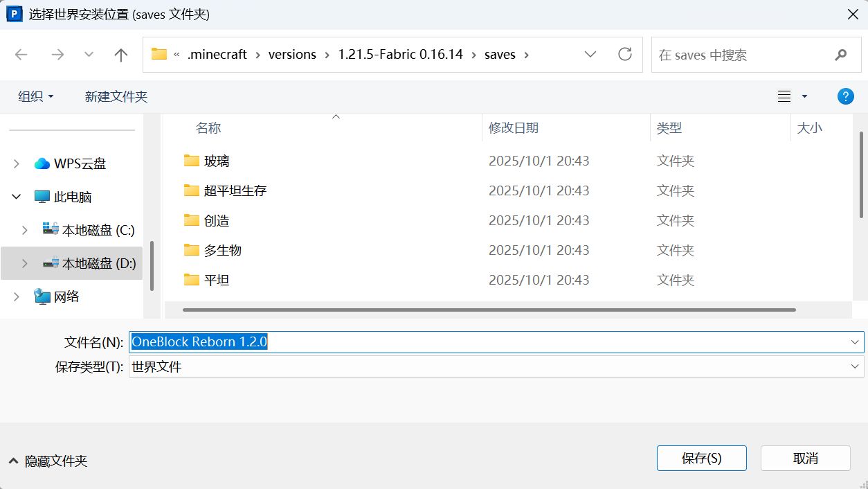Click the 取消 button
868x489 pixels.
[x=806, y=458]
